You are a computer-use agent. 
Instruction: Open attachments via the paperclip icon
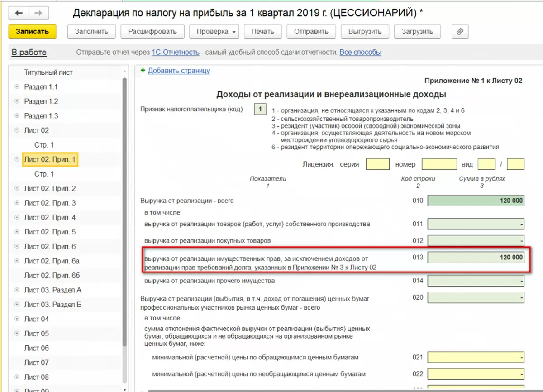[460, 32]
